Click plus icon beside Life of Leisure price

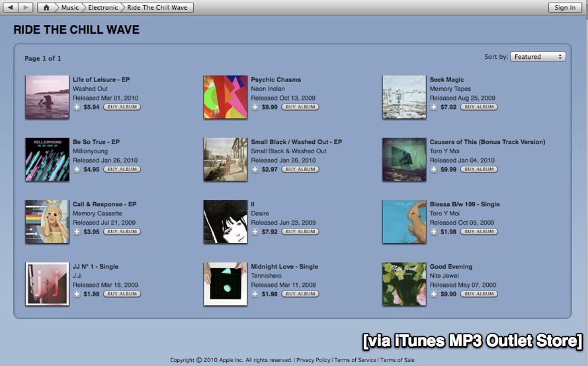click(x=77, y=107)
